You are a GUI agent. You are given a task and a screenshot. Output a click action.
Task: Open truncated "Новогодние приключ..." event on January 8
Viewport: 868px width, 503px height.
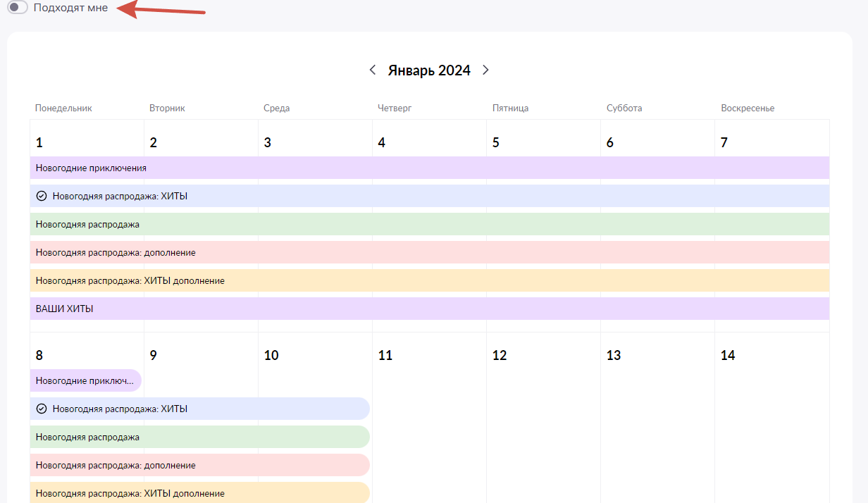(x=85, y=380)
